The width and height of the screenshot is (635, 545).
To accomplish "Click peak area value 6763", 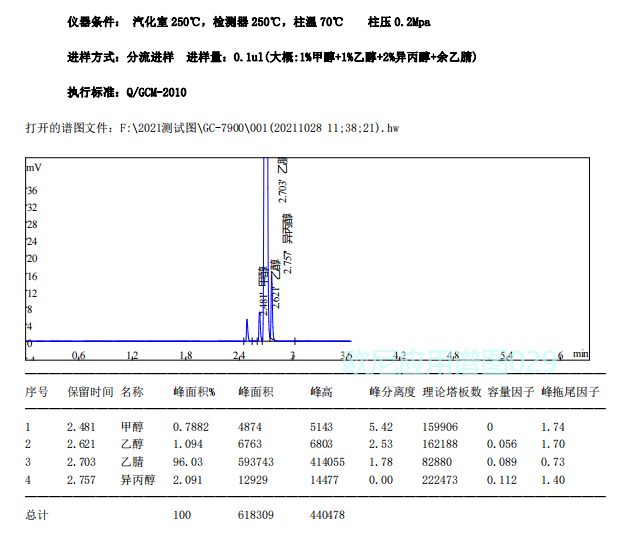I will (x=250, y=444).
